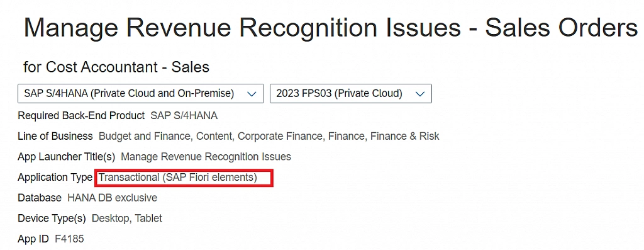Click the App ID value F4185
Screen dimensions: 644x250
[69, 239]
